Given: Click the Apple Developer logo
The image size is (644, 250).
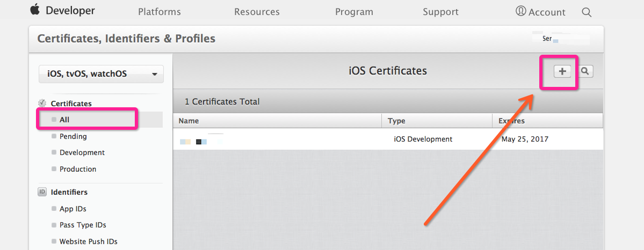Looking at the screenshot, I should [x=62, y=10].
